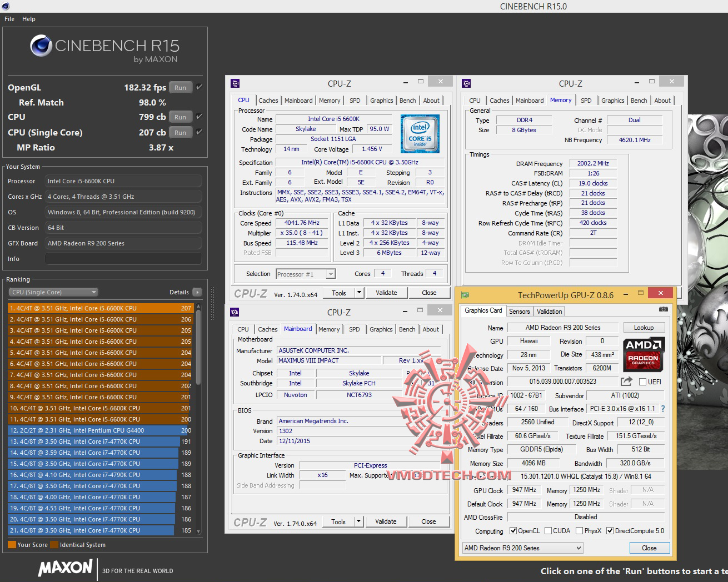
Task: Click the DRAM Frequency value 2002.2 MHz
Action: 593,163
